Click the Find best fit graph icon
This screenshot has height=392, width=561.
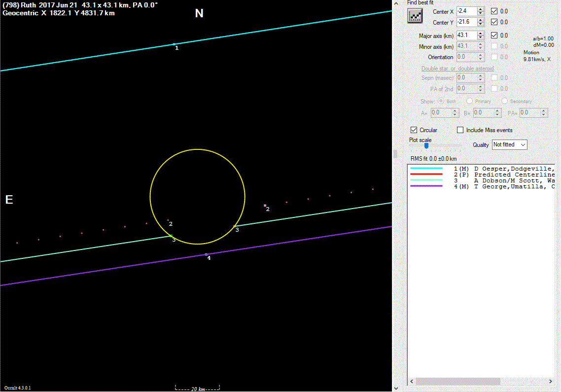[x=415, y=16]
